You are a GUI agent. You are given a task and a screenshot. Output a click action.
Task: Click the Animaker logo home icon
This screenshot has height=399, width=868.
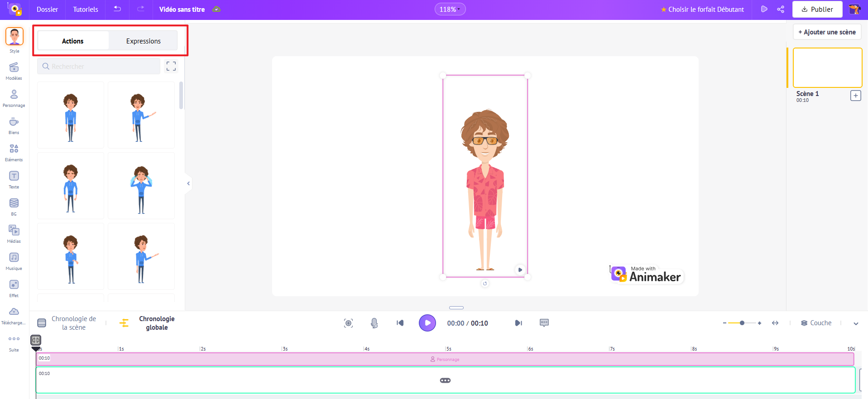(14, 9)
